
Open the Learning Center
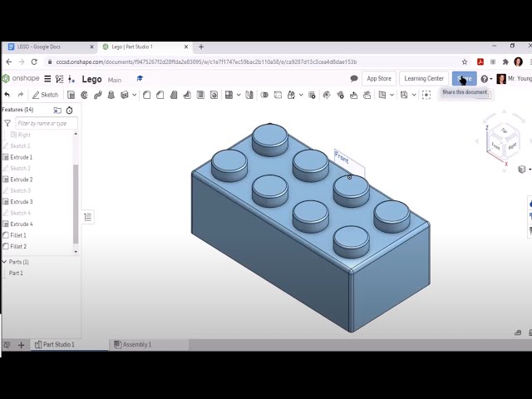(424, 78)
